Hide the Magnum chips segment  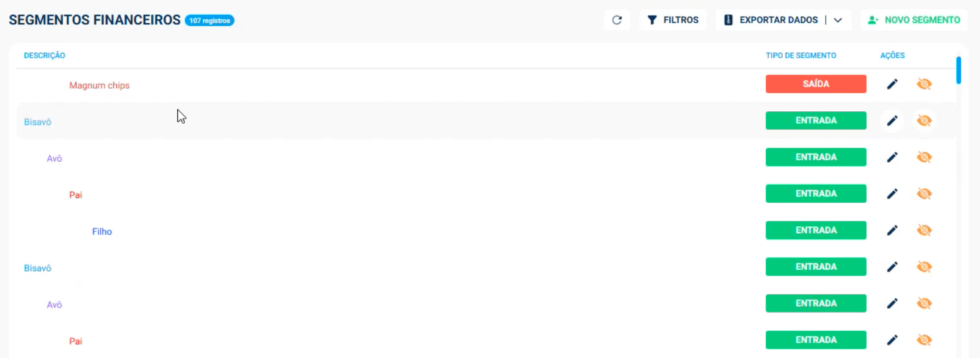(924, 84)
